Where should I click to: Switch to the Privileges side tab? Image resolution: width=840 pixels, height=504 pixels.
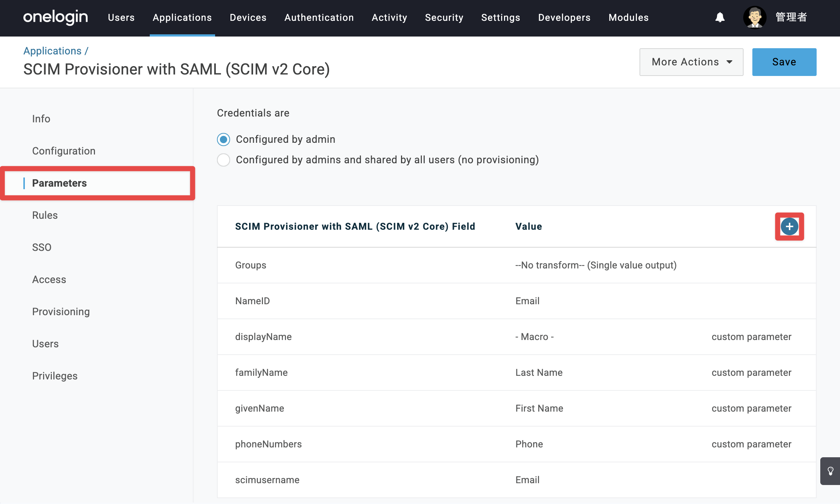[x=55, y=376]
